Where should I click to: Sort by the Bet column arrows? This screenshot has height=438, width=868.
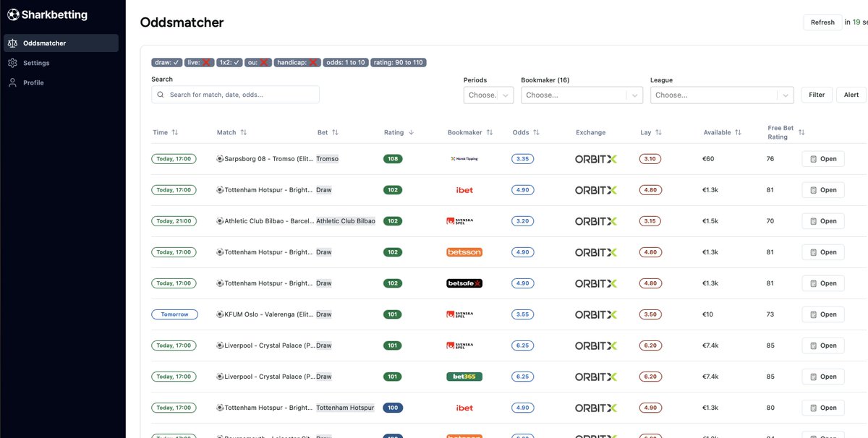tap(335, 132)
